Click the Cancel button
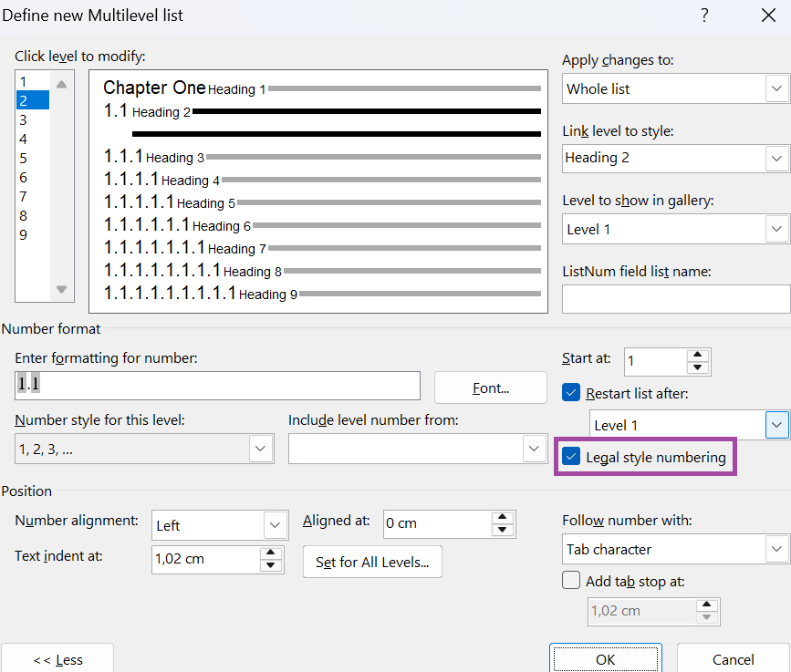Viewport: 791px width, 672px height. [733, 659]
